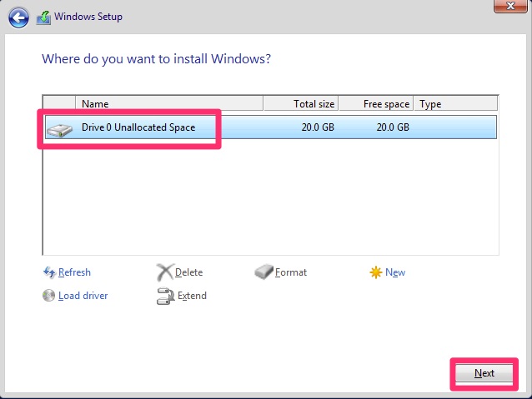Click the Delete X icon

(165, 272)
